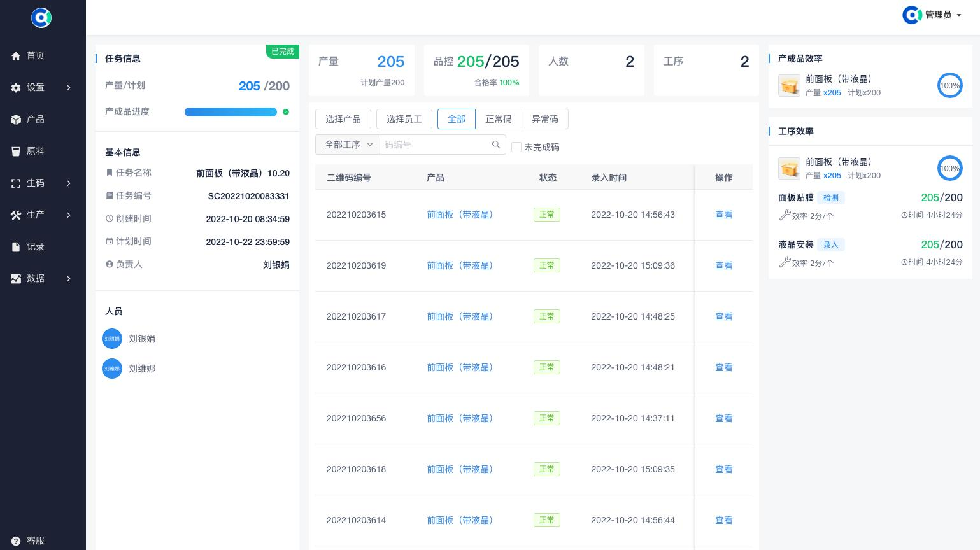Tick the 未完成码 checkbox

point(516,147)
